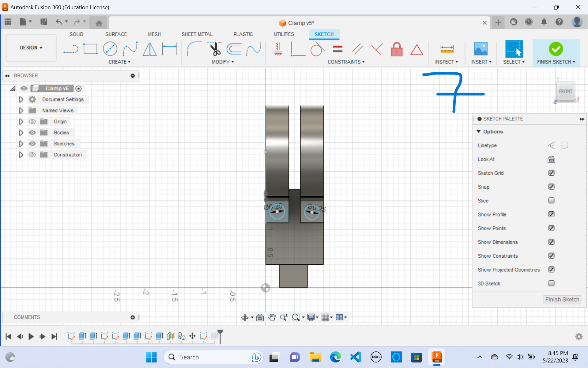Click the Look At icon in Sketch Palette
This screenshot has height=368, width=588.
pos(551,159)
